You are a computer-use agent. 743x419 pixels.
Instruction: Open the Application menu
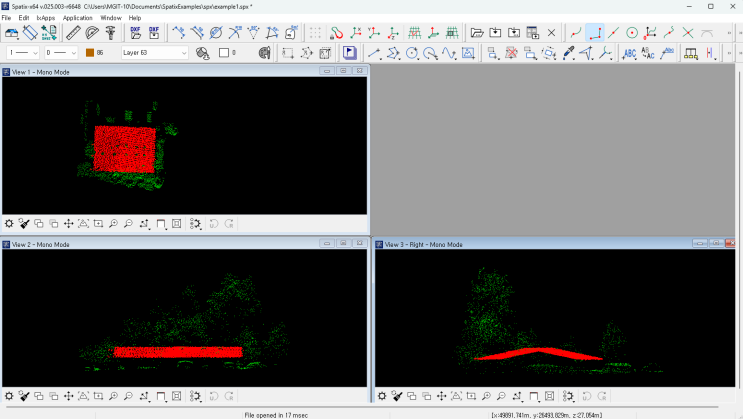78,18
